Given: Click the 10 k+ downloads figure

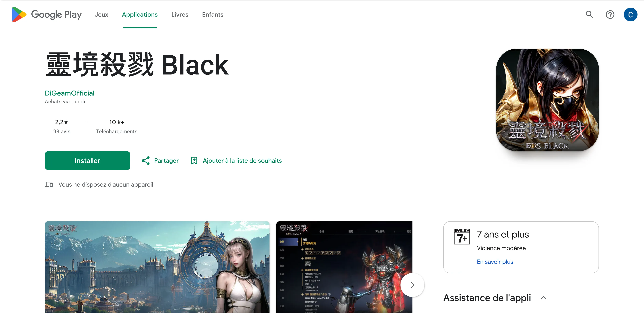Looking at the screenshot, I should click(117, 122).
